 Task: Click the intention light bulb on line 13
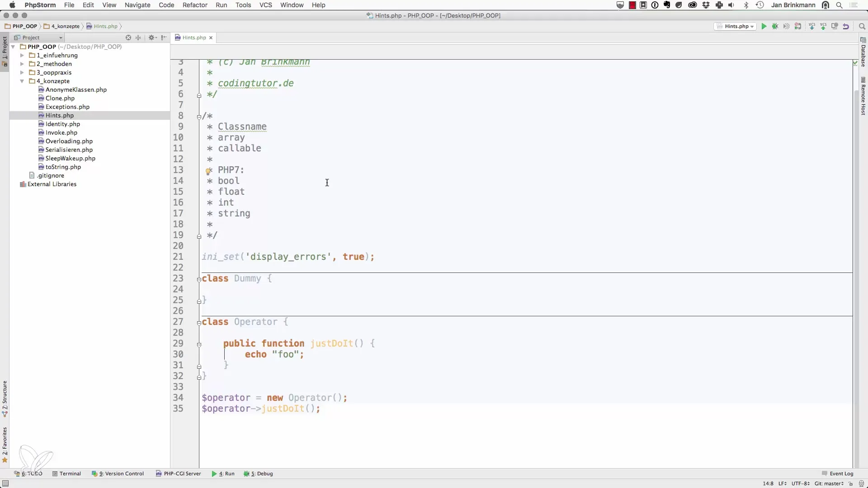(208, 171)
